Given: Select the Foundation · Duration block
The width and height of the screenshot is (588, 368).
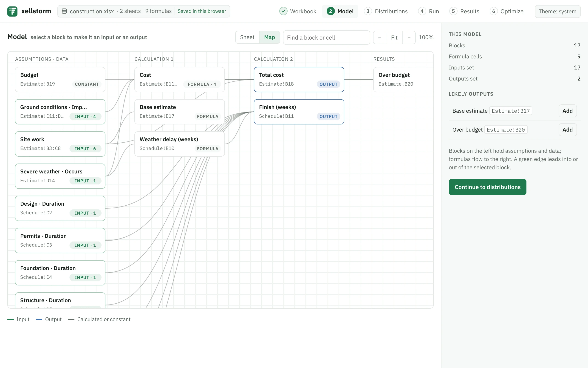Looking at the screenshot, I should pos(60,273).
